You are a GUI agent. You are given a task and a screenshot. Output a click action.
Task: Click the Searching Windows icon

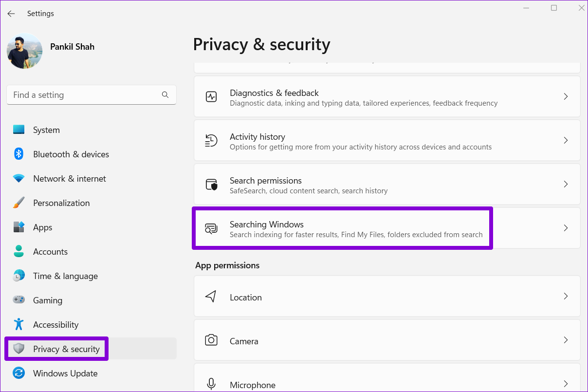pyautogui.click(x=211, y=228)
